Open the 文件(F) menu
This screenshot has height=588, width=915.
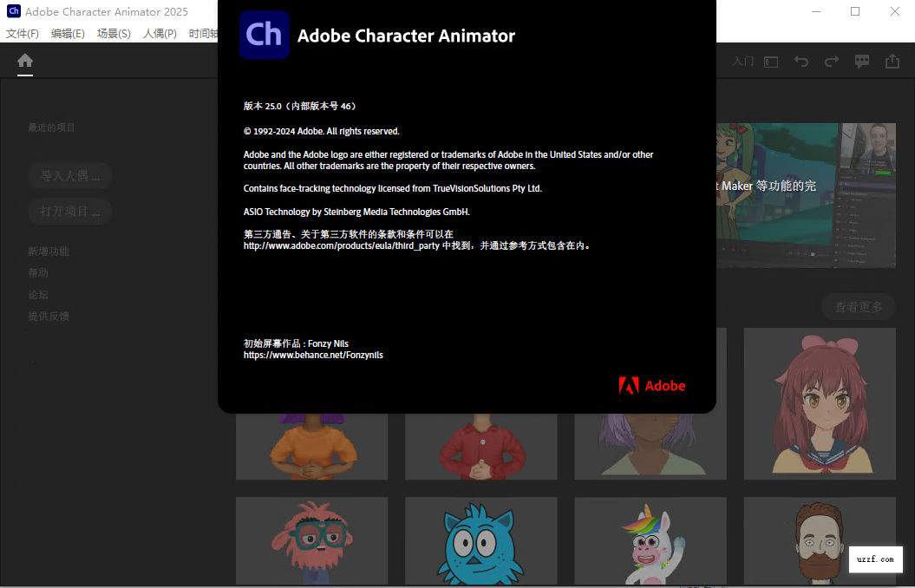23,33
